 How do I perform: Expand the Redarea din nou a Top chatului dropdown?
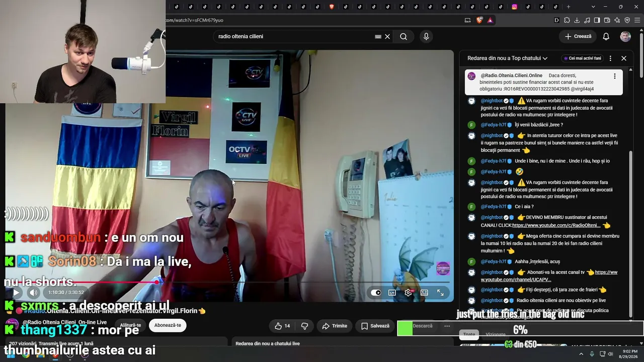(x=507, y=58)
